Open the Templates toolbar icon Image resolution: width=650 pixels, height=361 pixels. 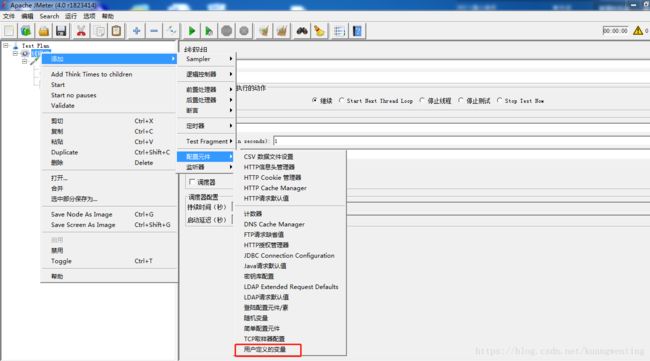coord(26,31)
